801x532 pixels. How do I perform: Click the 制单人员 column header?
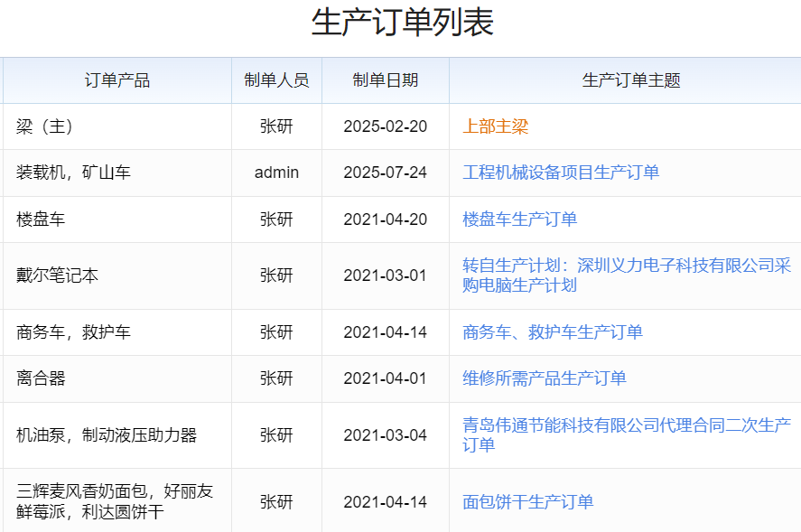coord(276,80)
